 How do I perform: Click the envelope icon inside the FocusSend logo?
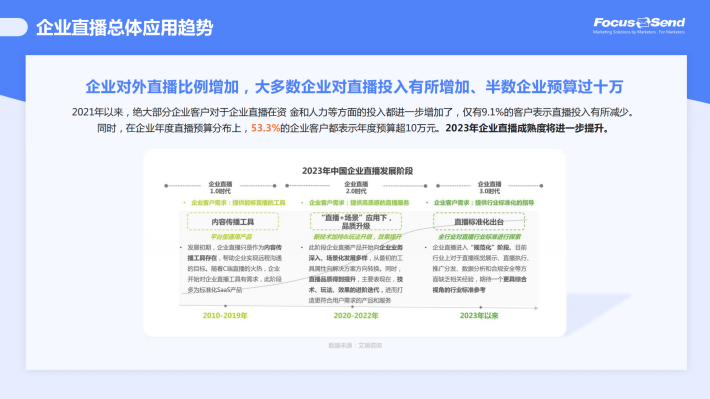point(643,22)
